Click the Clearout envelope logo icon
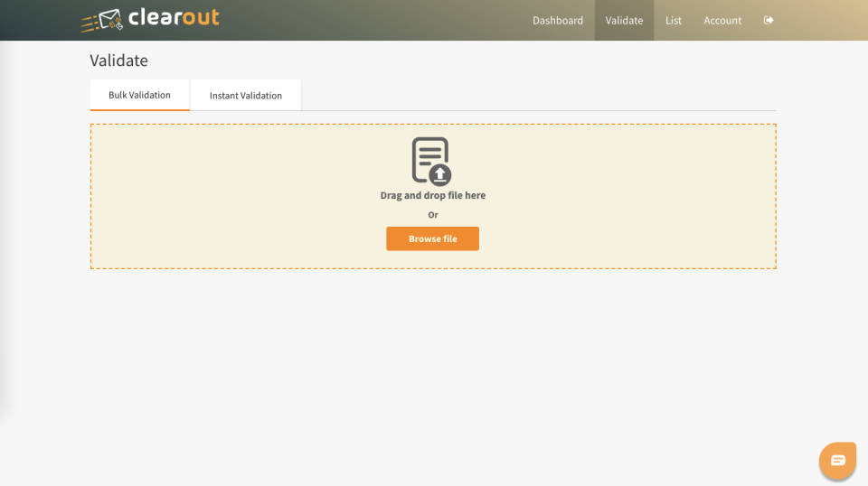This screenshot has height=486, width=868. point(102,20)
